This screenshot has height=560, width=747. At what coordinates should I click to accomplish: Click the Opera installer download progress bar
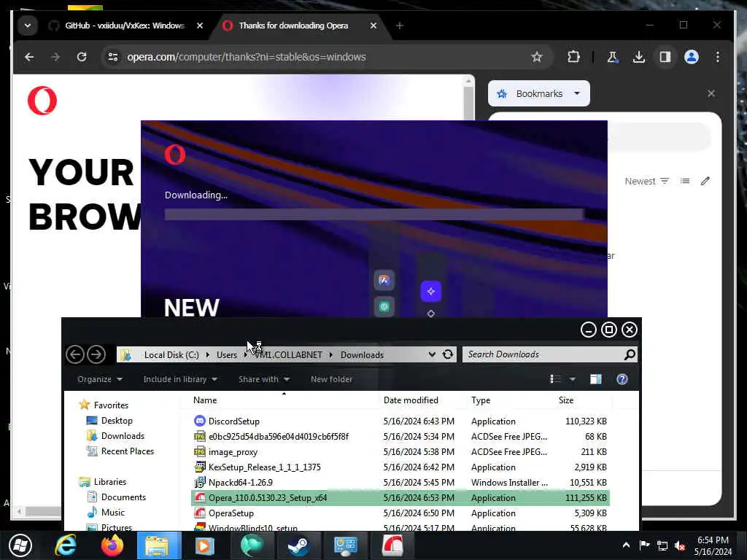(374, 214)
